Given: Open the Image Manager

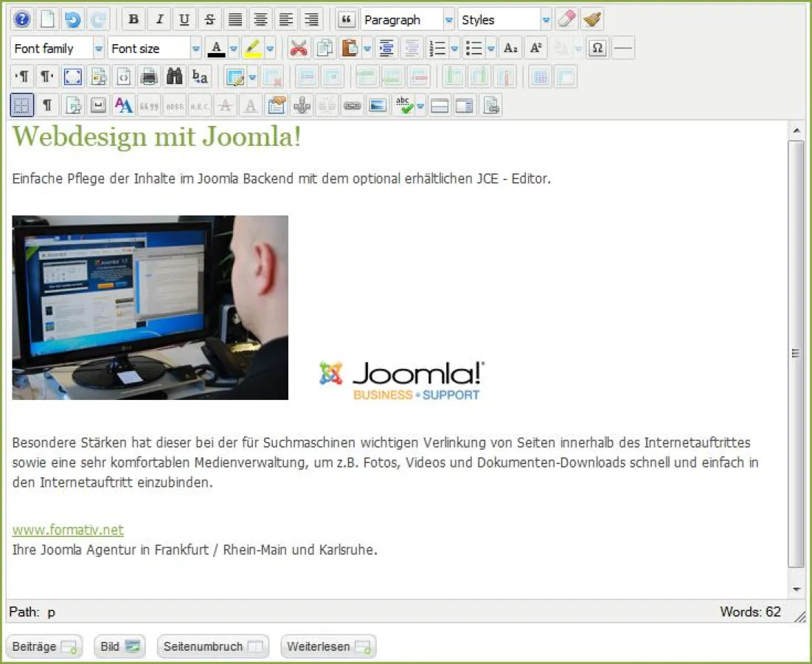Looking at the screenshot, I should pyautogui.click(x=378, y=105).
